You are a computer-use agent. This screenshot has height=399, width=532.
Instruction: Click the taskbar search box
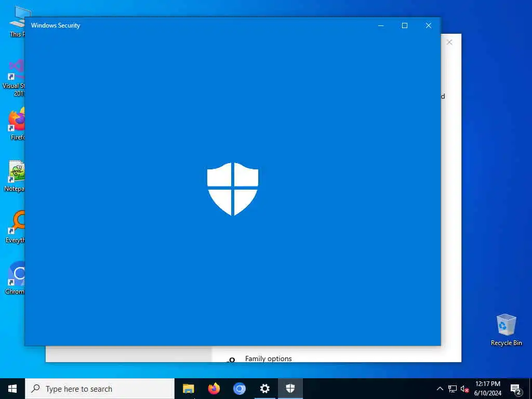pyautogui.click(x=100, y=389)
